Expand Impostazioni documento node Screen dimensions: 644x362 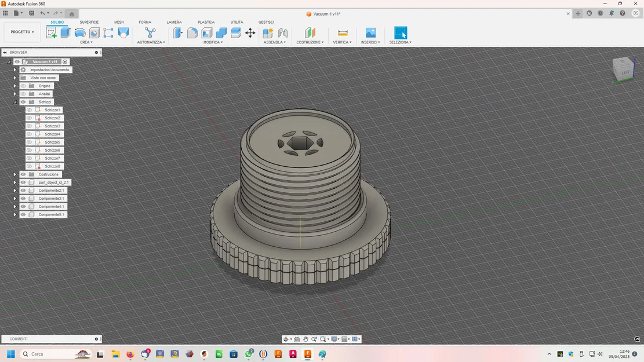[15, 70]
